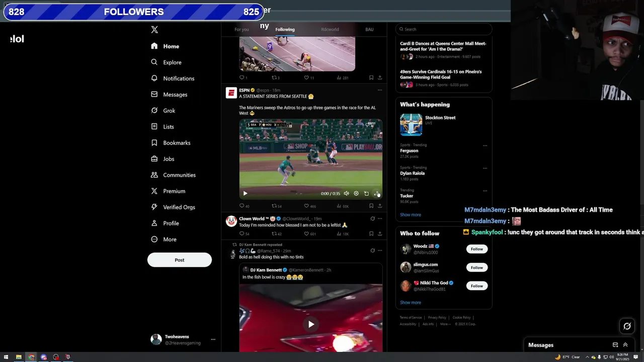View analytics of ESPN post (88K)
The height and width of the screenshot is (362, 644).
pyautogui.click(x=343, y=206)
